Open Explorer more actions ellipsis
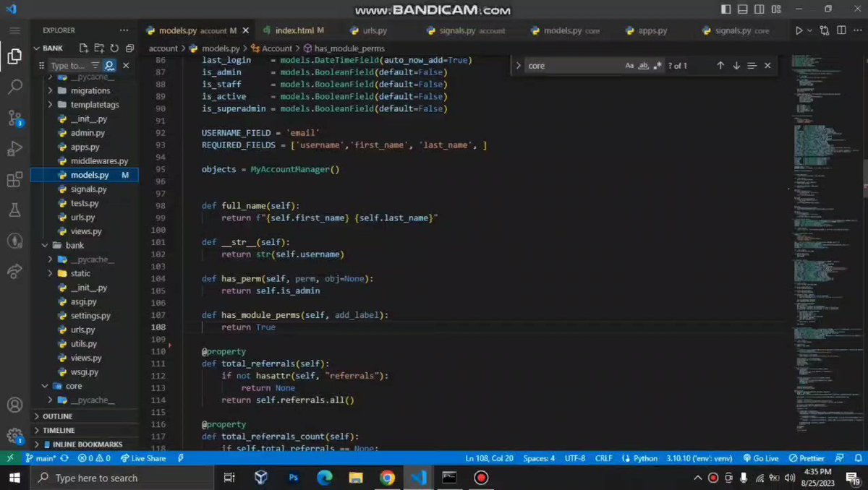 click(x=124, y=30)
